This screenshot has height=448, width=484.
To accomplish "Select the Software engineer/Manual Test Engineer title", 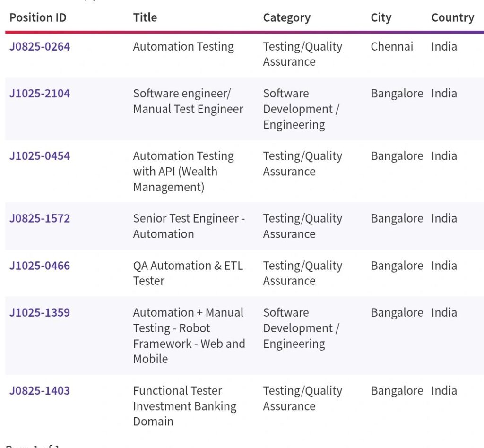I will pyautogui.click(x=188, y=101).
